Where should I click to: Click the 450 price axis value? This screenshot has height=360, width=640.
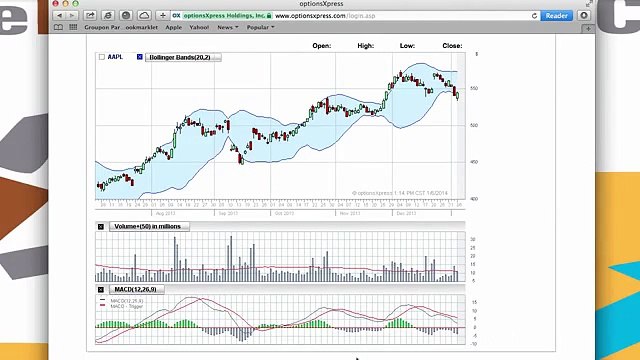pyautogui.click(x=474, y=162)
